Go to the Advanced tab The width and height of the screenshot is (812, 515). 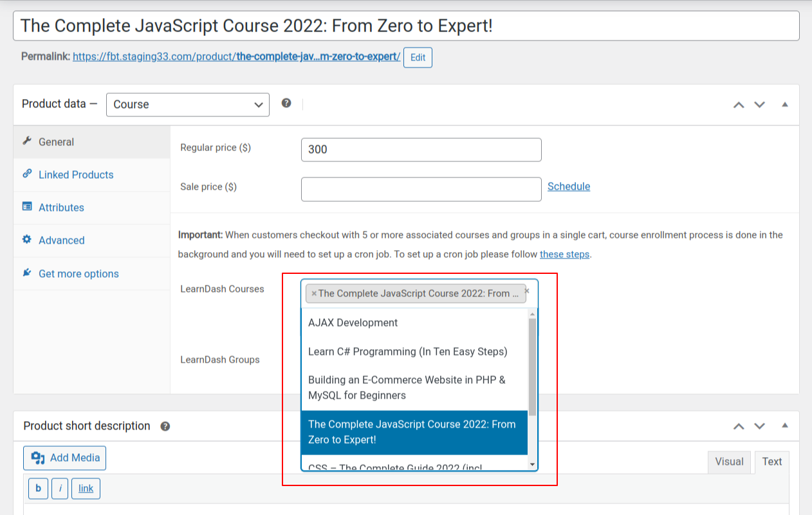[x=61, y=240]
